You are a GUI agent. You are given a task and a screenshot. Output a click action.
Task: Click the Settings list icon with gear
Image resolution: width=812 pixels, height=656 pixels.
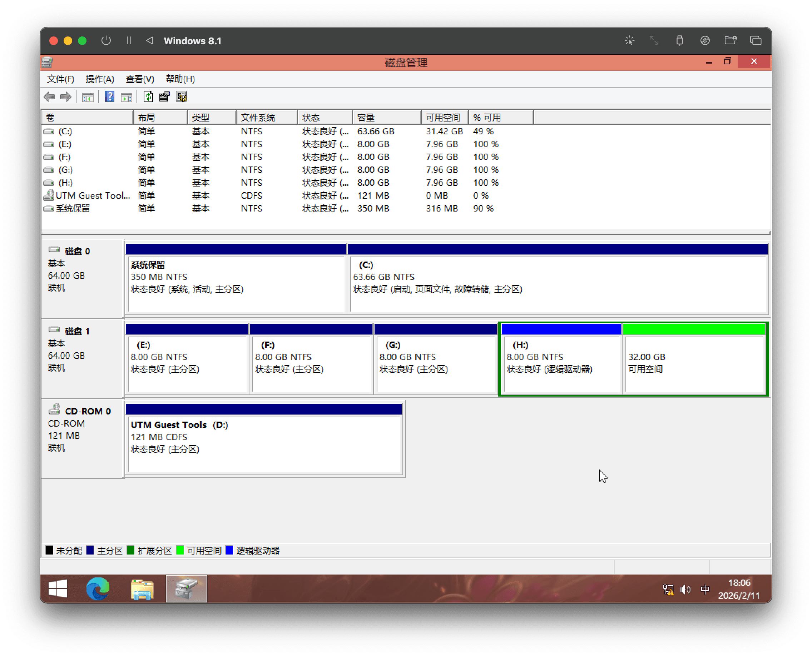pos(182,97)
